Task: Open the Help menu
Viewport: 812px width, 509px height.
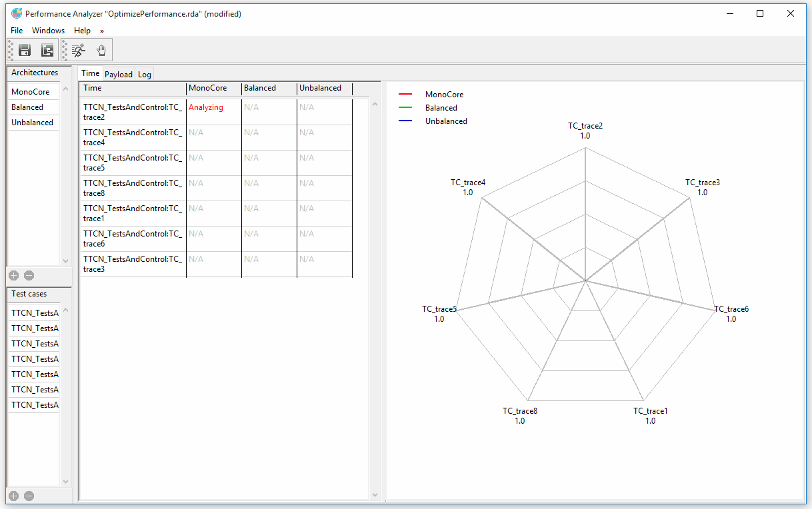Action: (82, 31)
